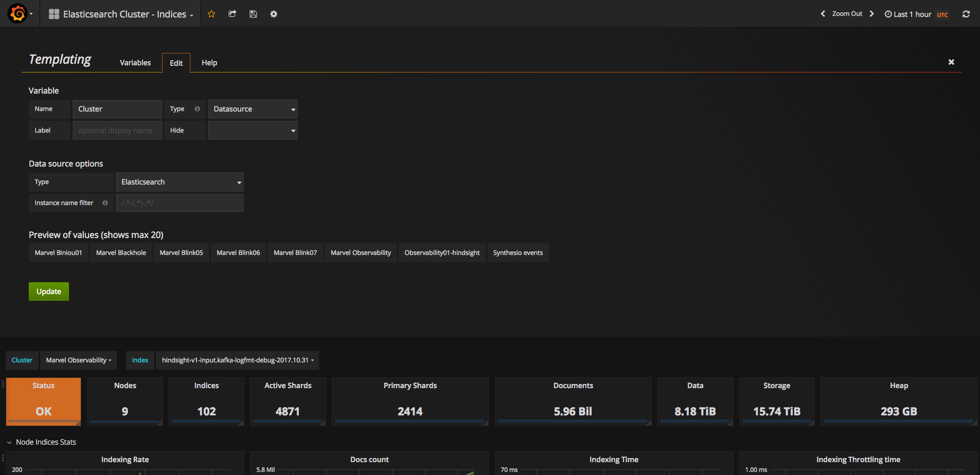This screenshot has height=475, width=980.
Task: Click Zoom Out time range button
Action: 847,14
